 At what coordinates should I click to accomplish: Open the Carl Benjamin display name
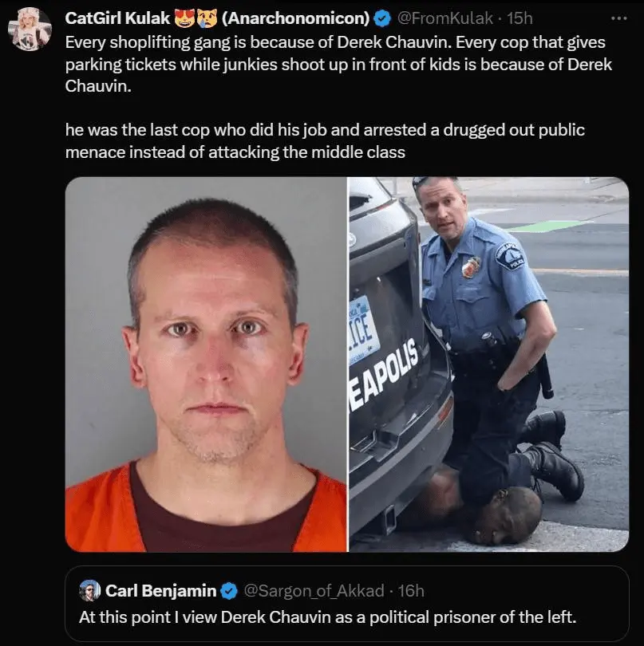[160, 591]
